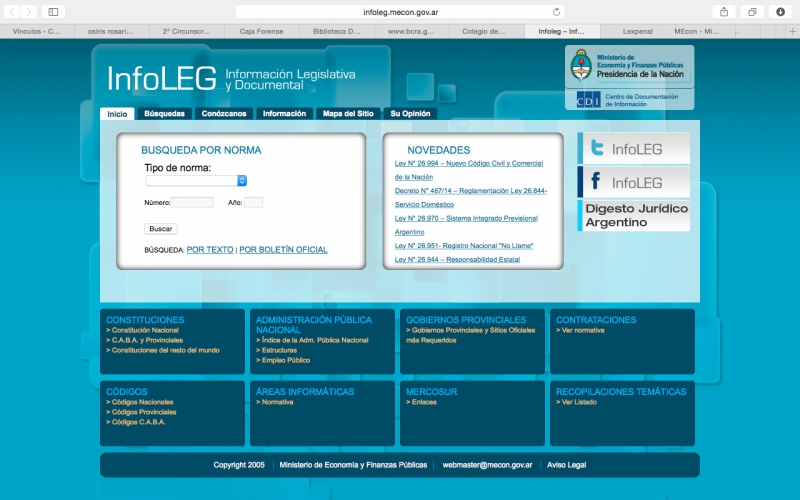Go forward with the Safari forward arrow
This screenshot has height=500, width=800.
tap(29, 12)
